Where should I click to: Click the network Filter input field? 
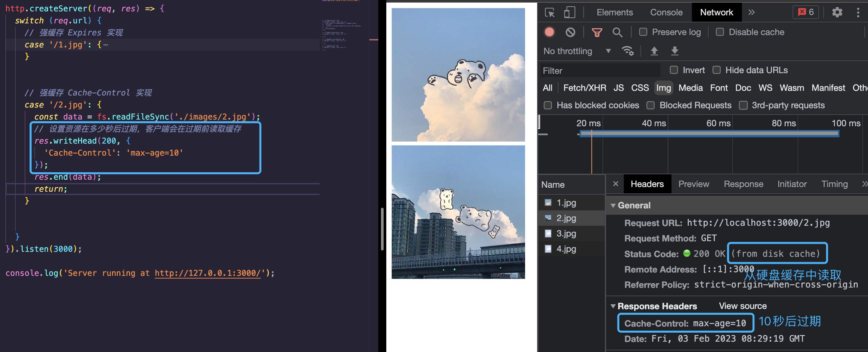(x=600, y=70)
